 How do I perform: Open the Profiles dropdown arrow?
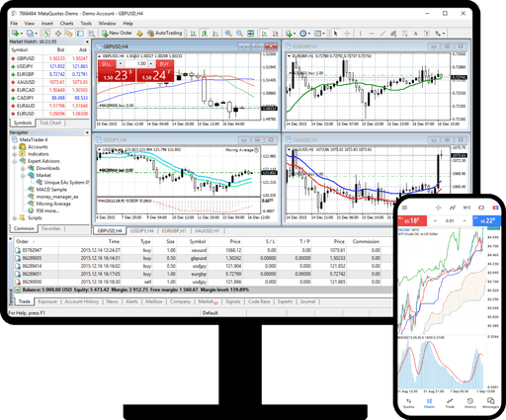(x=36, y=34)
